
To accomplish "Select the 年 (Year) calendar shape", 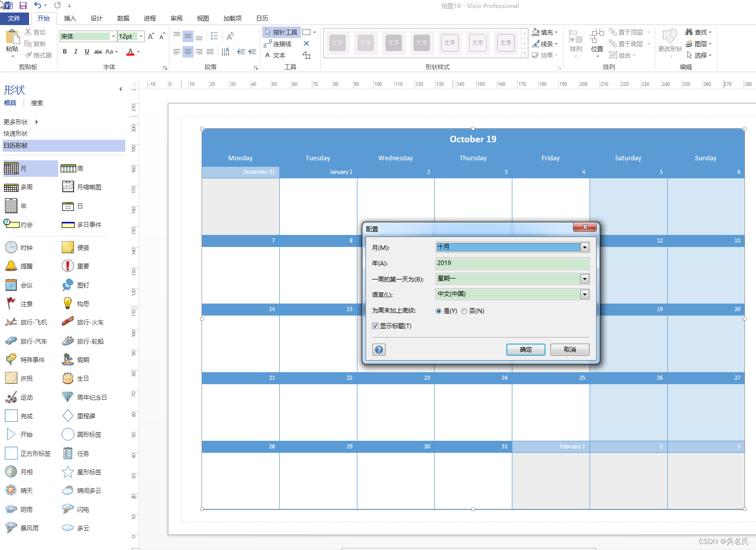I will pos(16,206).
